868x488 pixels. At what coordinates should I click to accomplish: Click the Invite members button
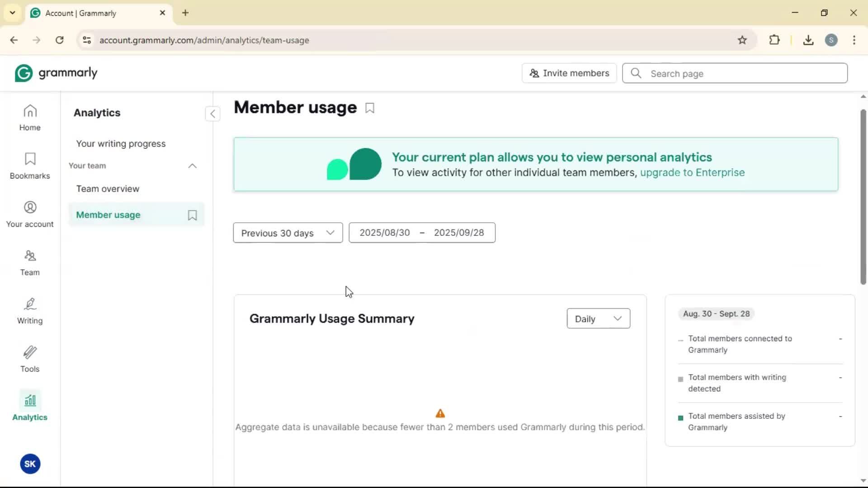pos(569,73)
